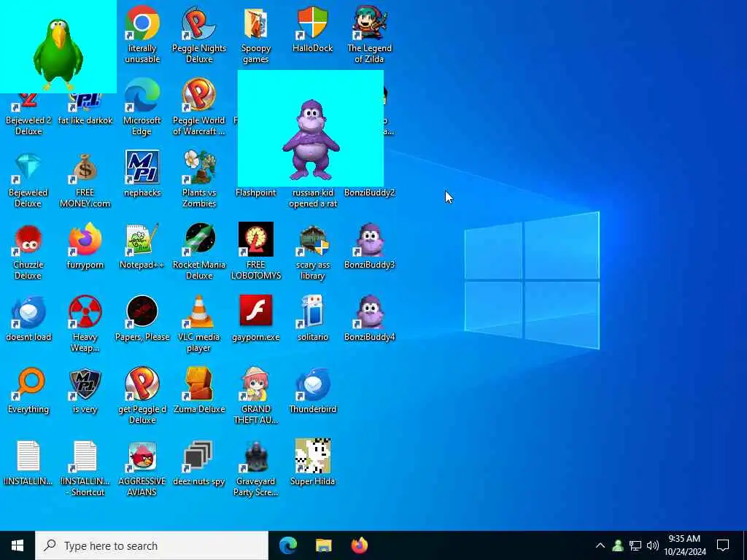
Task: Open the notification Action Center
Action: pyautogui.click(x=723, y=545)
